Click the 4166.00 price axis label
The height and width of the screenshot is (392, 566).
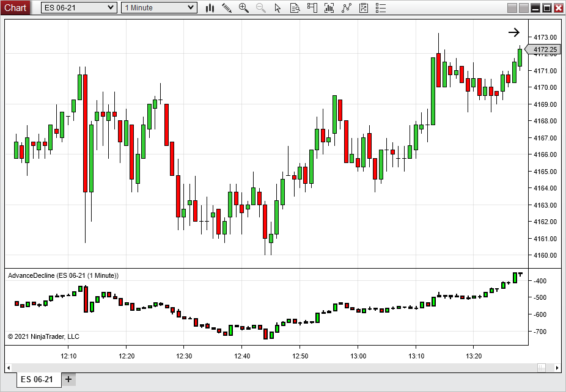(545, 154)
